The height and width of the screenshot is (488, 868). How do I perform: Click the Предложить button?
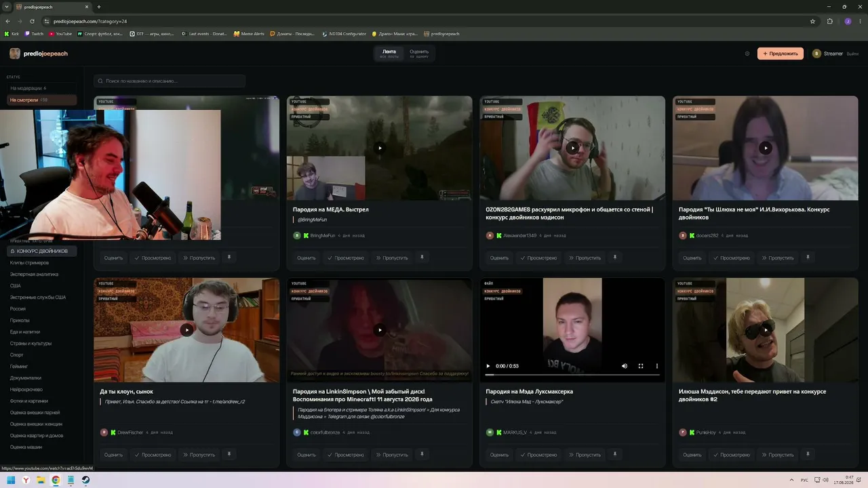coord(781,54)
